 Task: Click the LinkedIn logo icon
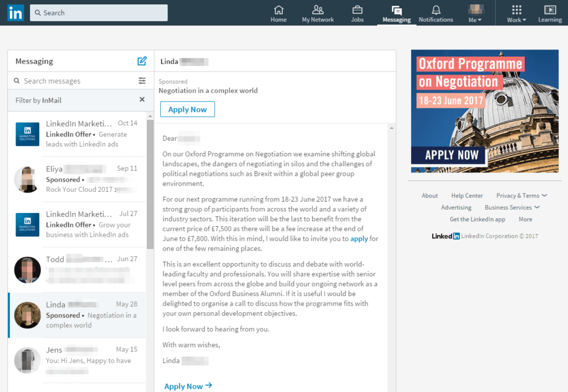click(x=16, y=13)
